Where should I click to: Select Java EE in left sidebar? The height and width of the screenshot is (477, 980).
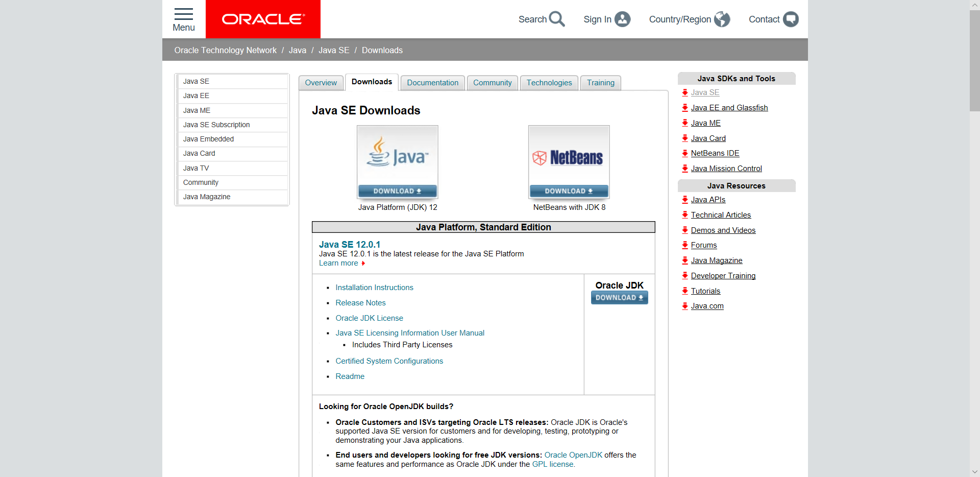[232, 96]
